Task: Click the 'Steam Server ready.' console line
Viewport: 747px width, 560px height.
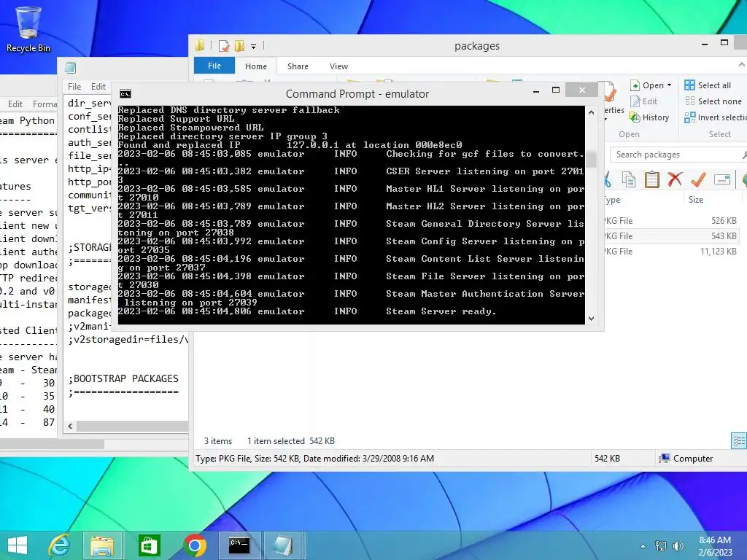Action: 441,311
